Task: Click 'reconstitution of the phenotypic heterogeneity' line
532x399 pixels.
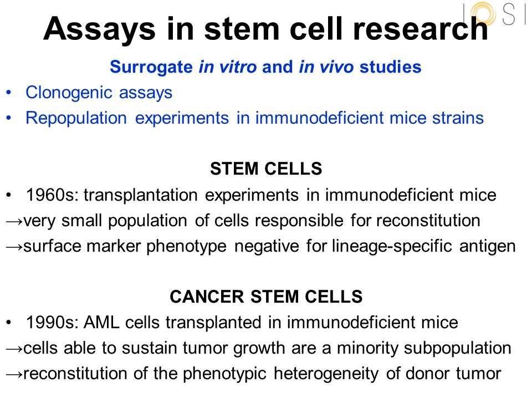Action: (x=262, y=374)
